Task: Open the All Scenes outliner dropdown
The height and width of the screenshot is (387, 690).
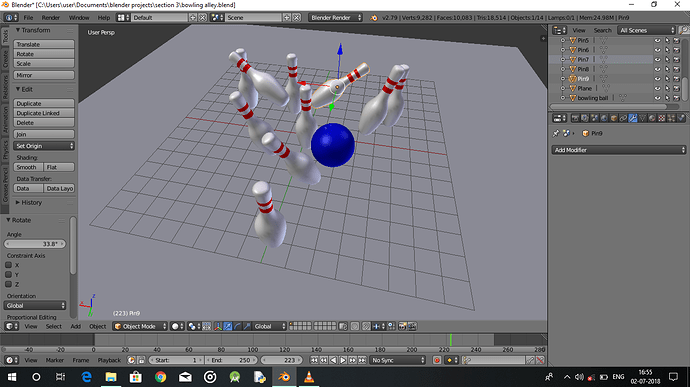Action: pos(646,30)
